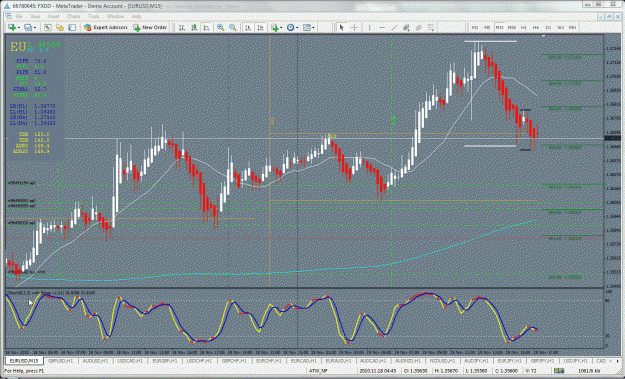Select the Vertical Line drawing tool
The height and width of the screenshot is (379, 625).
coord(369,27)
